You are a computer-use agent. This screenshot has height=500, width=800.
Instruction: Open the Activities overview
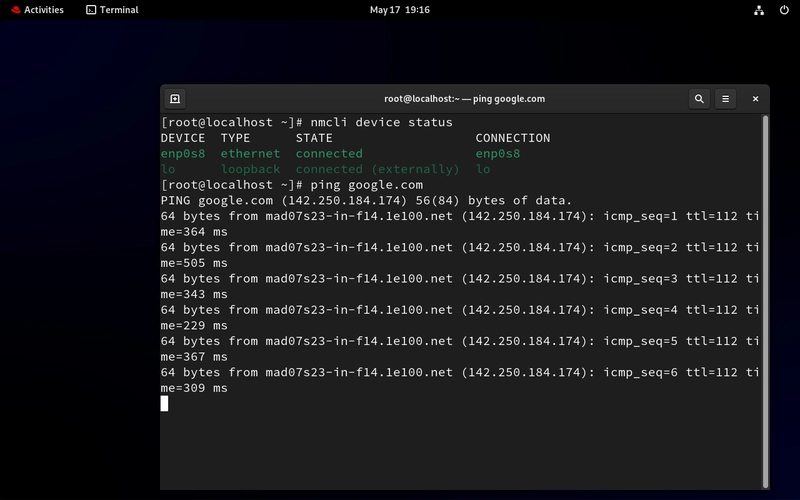click(38, 10)
